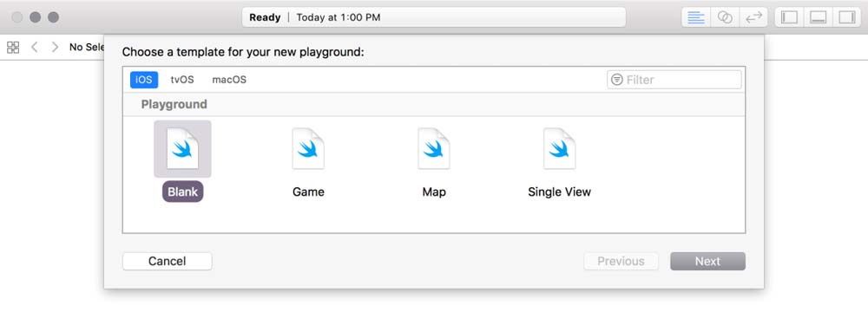Toggle the navigator panel
This screenshot has height=312, width=868.
[x=789, y=17]
